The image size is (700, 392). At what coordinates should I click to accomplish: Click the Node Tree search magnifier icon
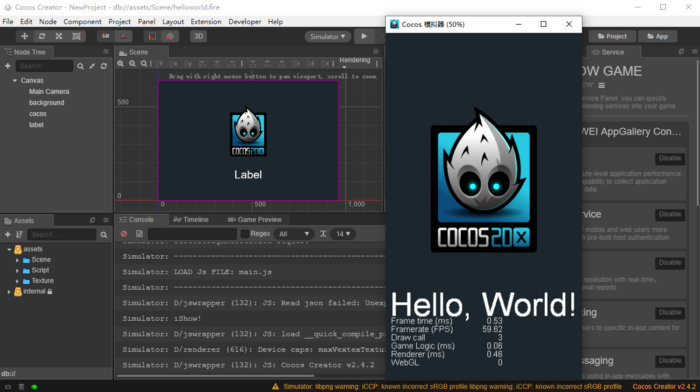point(80,66)
